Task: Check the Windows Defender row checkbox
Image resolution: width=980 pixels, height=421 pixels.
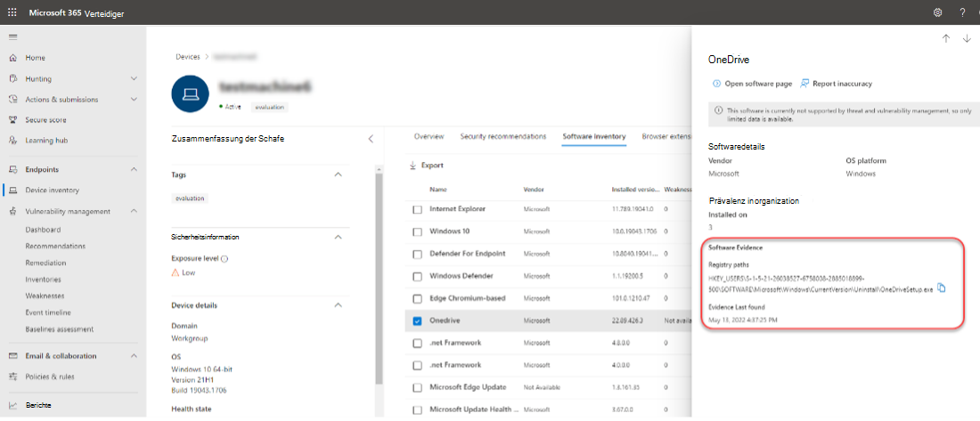Action: click(x=417, y=276)
